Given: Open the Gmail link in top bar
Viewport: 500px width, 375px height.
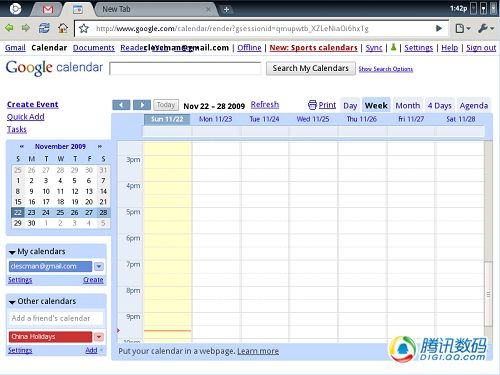Looking at the screenshot, I should coord(15,48).
